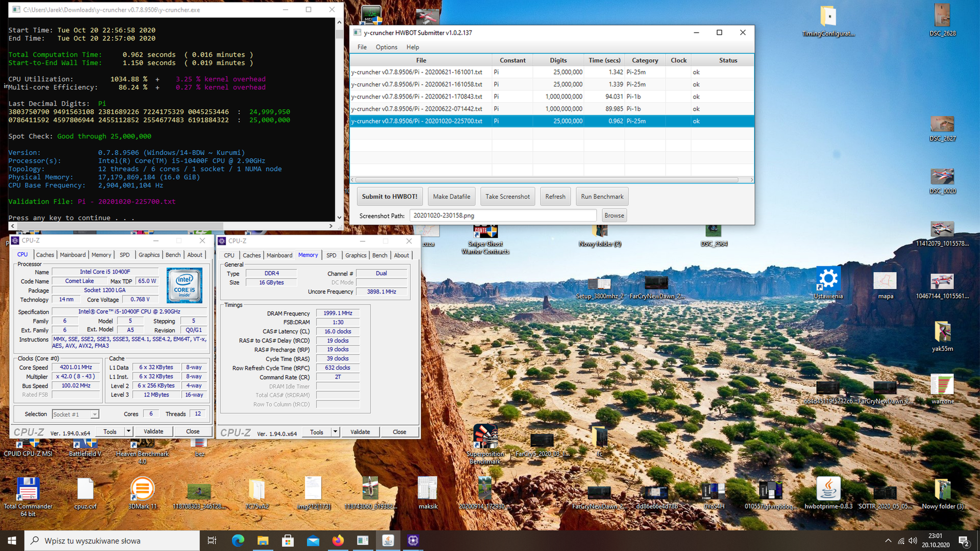
Task: Click the Digits column header
Action: 558,60
